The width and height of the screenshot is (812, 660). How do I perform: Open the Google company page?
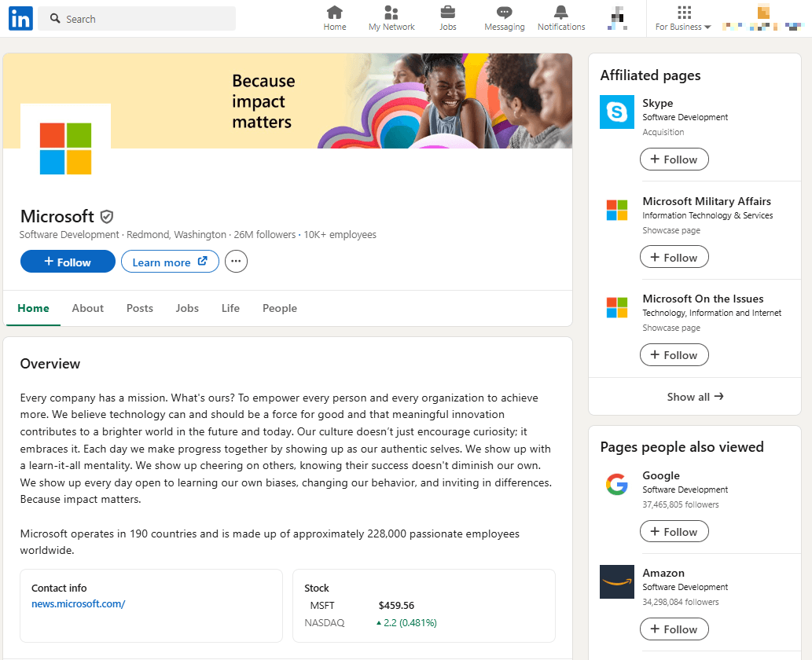point(661,475)
